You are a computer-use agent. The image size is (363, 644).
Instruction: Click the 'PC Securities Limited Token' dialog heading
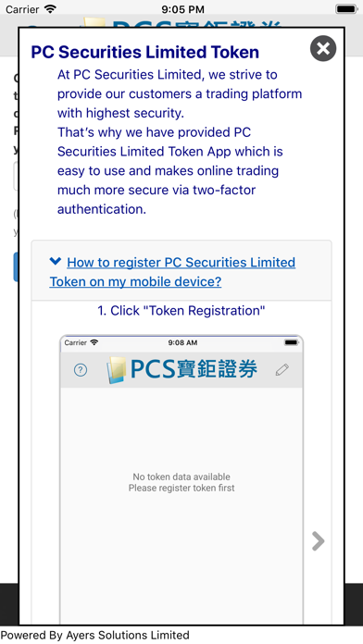pos(145,52)
